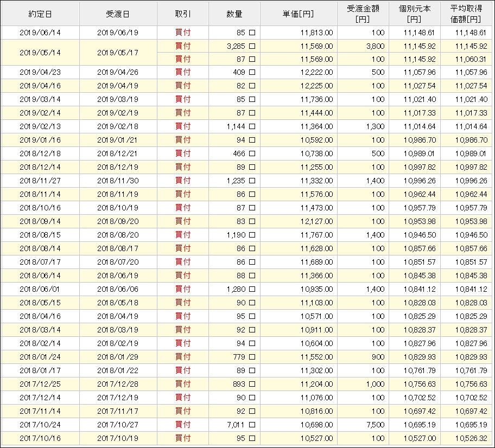495x448 pixels.
Task: Click unit price 11,576.00
Action: point(316,194)
